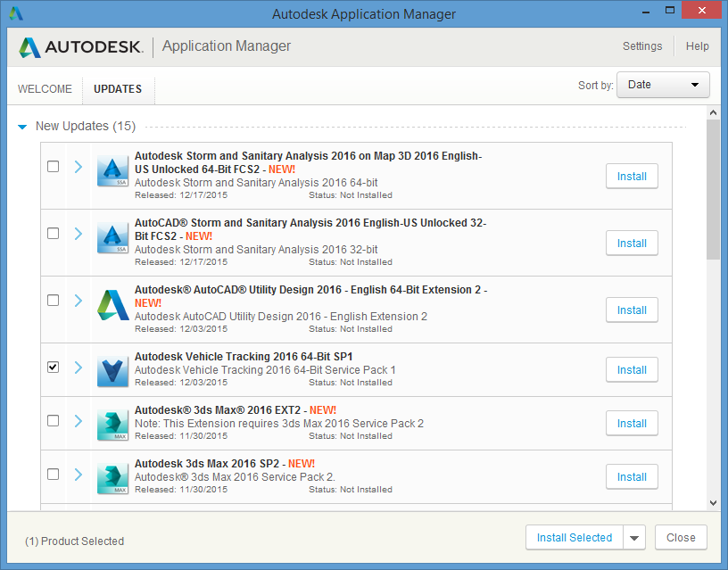
Task: Check the 3ds Max 2016 EXT2 update
Action: [54, 420]
